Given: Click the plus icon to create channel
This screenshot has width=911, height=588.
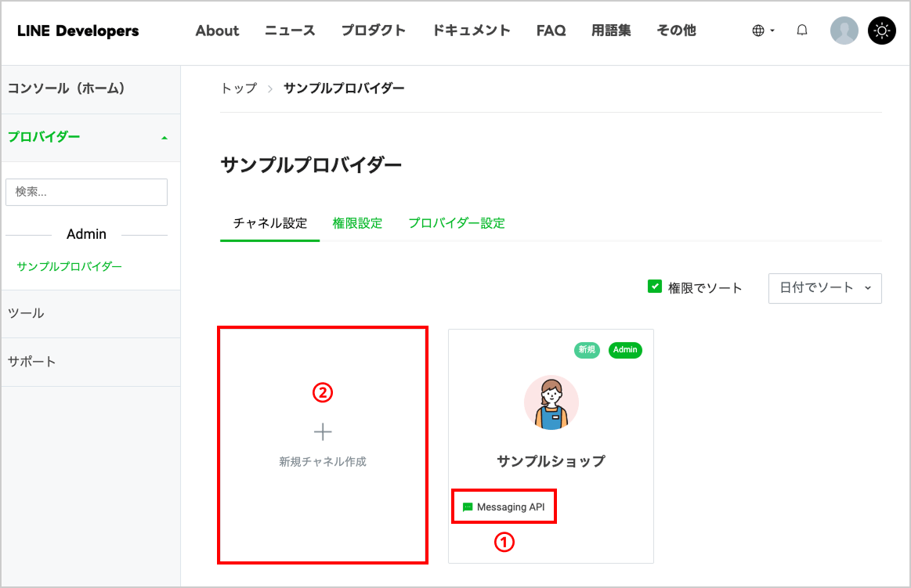Looking at the screenshot, I should [x=323, y=432].
